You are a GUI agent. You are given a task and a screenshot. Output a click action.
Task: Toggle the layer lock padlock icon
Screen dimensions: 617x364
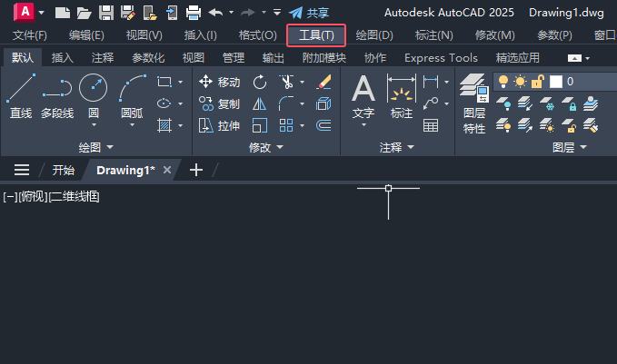[x=538, y=82]
